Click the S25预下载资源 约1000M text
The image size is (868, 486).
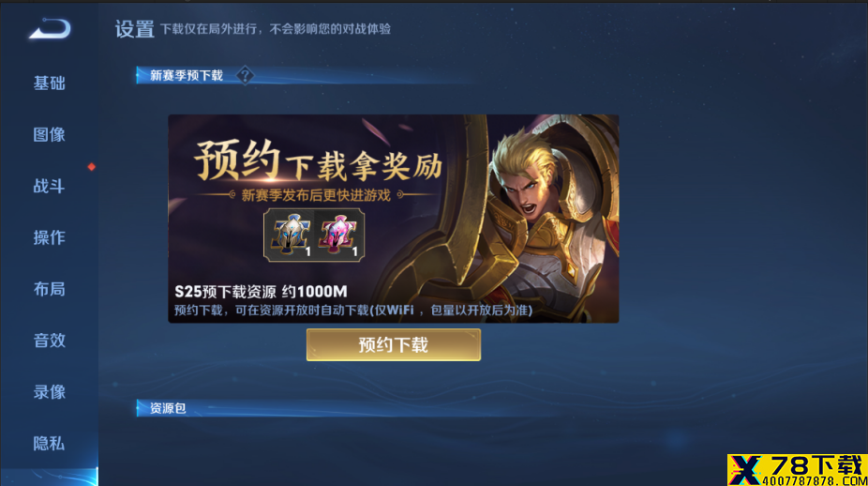tap(261, 292)
